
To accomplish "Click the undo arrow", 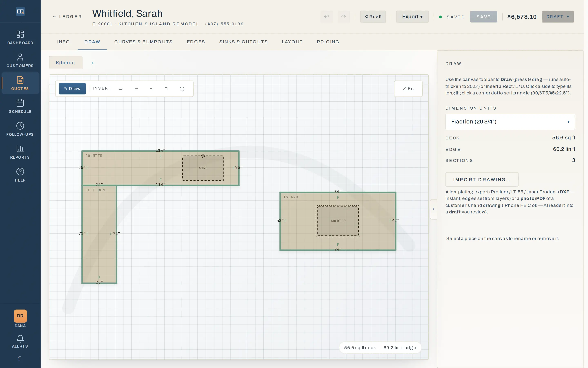I will pos(326,17).
